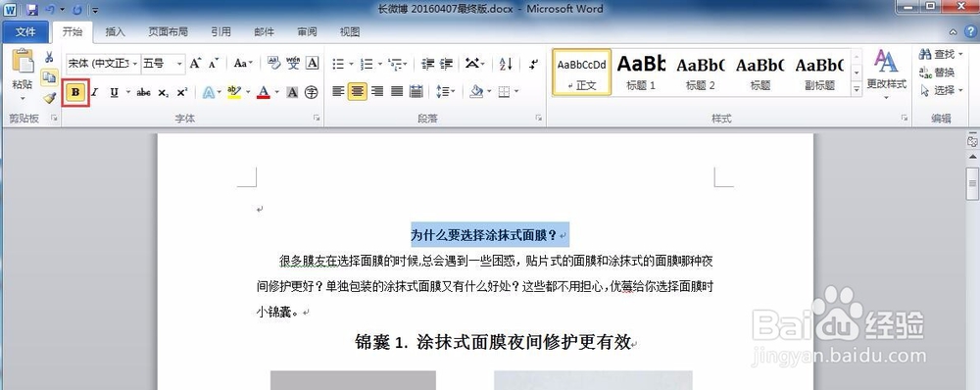980x390 pixels.
Task: Apply the 标题 2 heading style
Action: pyautogui.click(x=700, y=72)
